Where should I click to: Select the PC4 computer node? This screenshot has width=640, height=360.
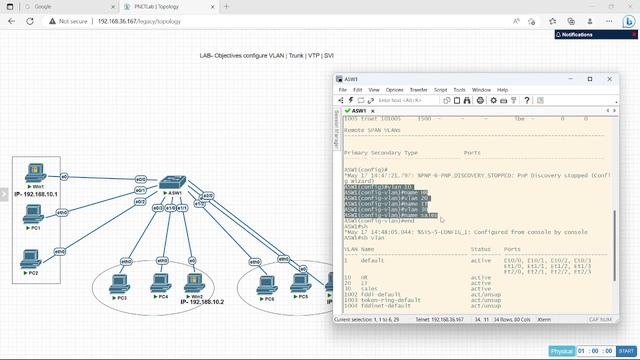pos(161,283)
